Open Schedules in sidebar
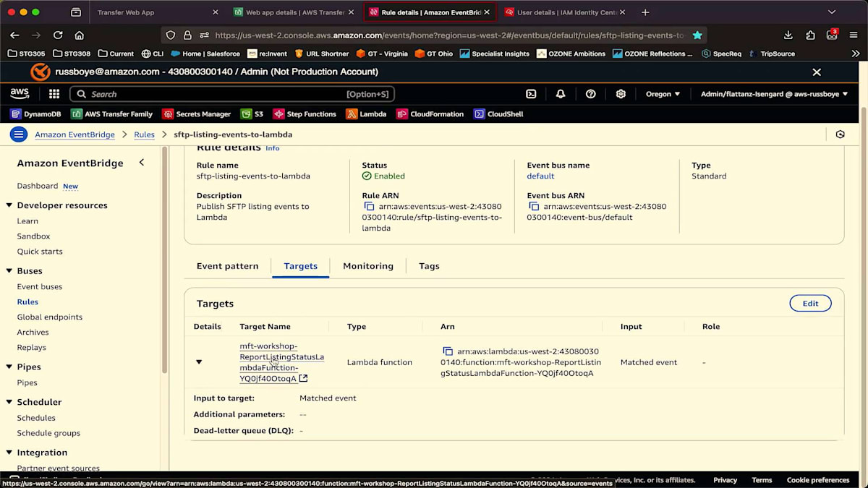Viewport: 868px width, 488px height. (x=36, y=418)
